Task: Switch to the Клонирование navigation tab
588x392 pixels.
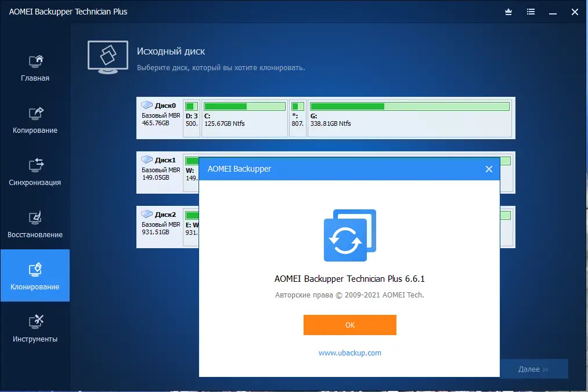Action: pyautogui.click(x=35, y=275)
